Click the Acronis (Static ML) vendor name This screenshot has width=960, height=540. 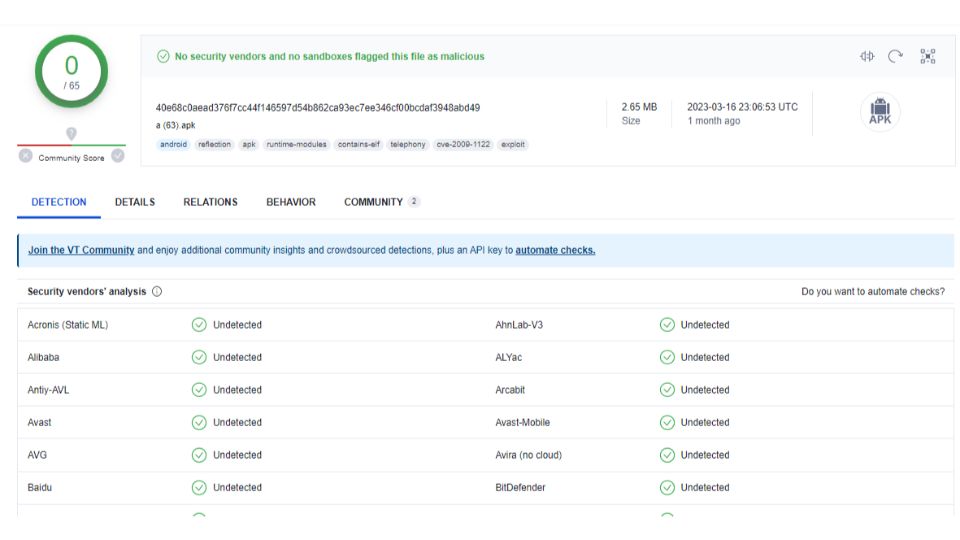click(x=67, y=324)
